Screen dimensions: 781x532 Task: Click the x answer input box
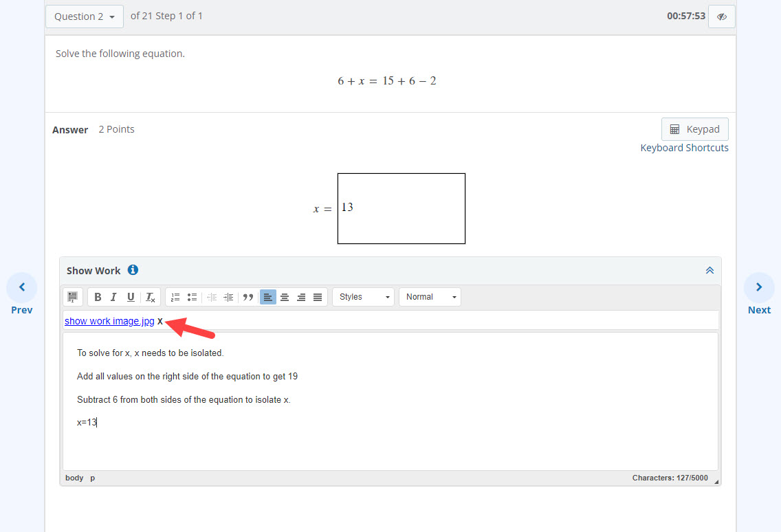pos(401,208)
